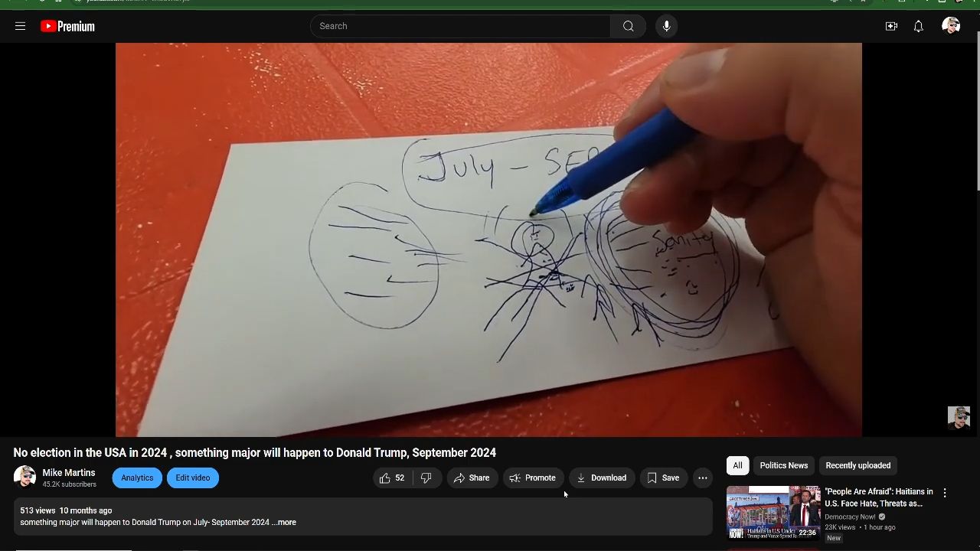Image resolution: width=980 pixels, height=551 pixels.
Task: Open account avatar menu
Action: tap(951, 26)
